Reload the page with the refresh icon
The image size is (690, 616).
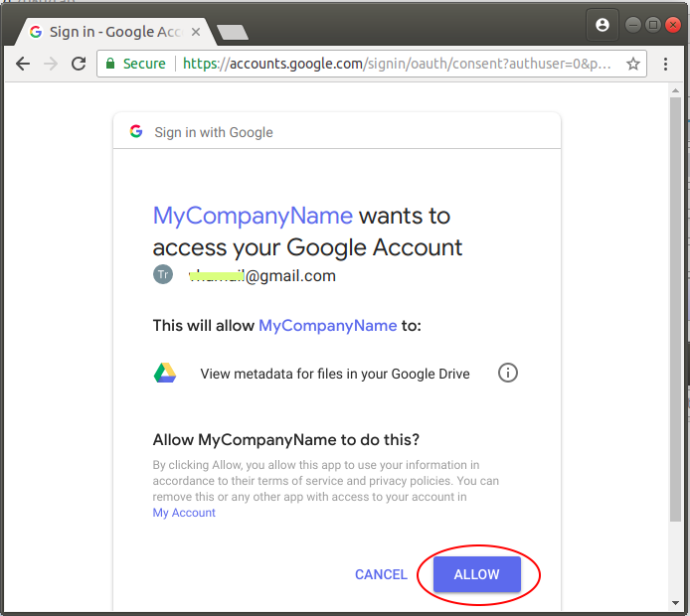(79, 64)
